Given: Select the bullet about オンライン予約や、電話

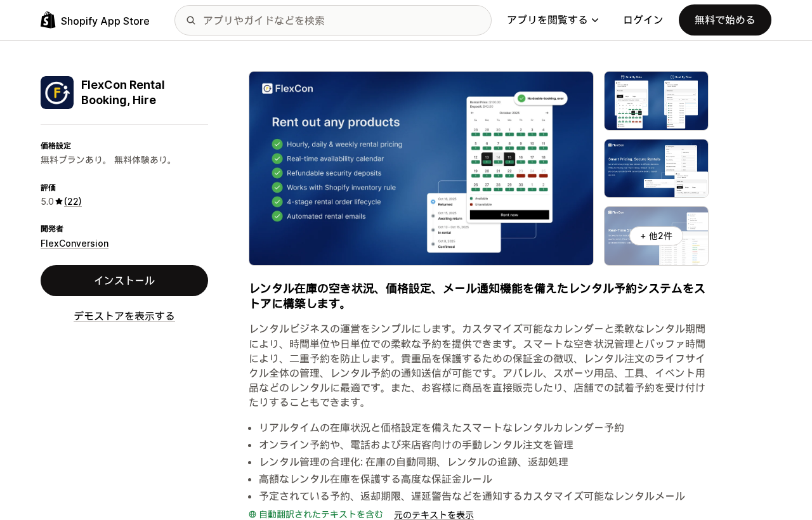Looking at the screenshot, I should click(416, 445).
